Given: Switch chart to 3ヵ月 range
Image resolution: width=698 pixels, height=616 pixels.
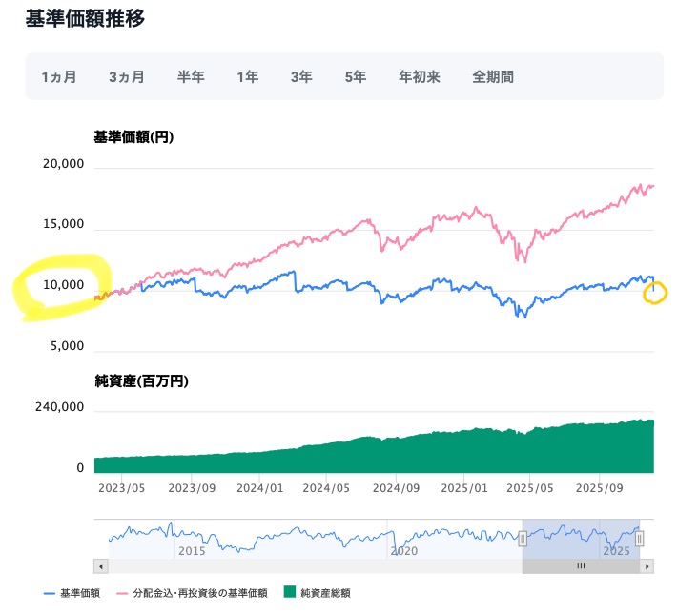Looking at the screenshot, I should point(127,77).
